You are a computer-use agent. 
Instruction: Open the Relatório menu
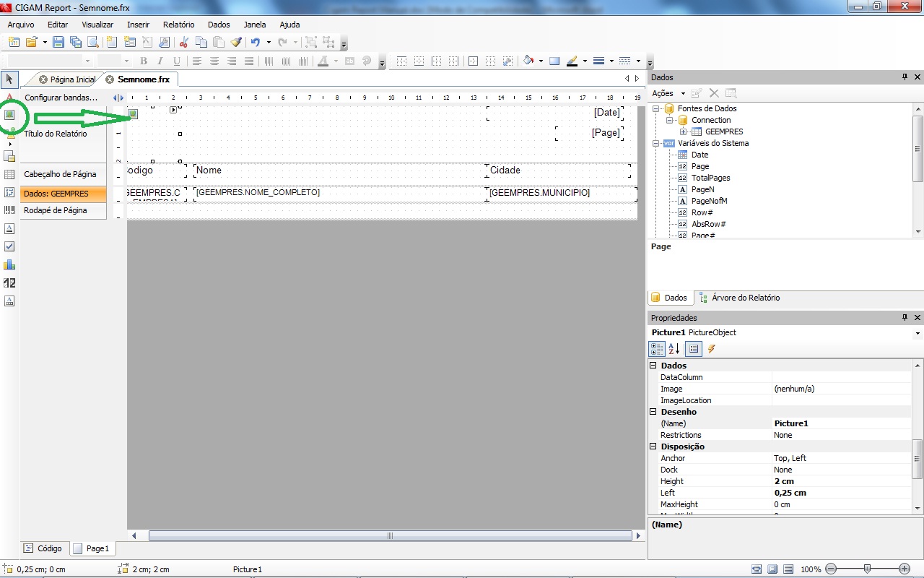(178, 25)
